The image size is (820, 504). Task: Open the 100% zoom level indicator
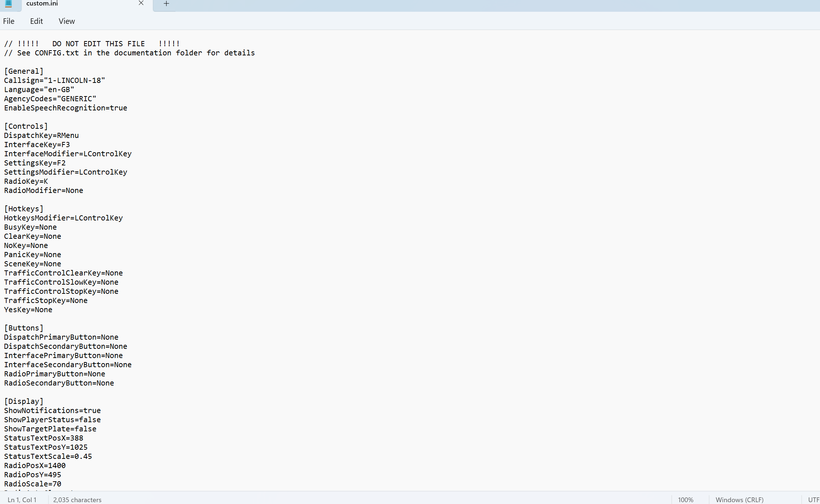pyautogui.click(x=685, y=500)
